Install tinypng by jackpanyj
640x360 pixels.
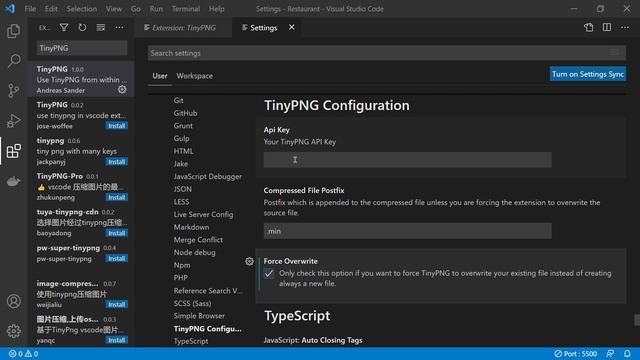pos(116,162)
